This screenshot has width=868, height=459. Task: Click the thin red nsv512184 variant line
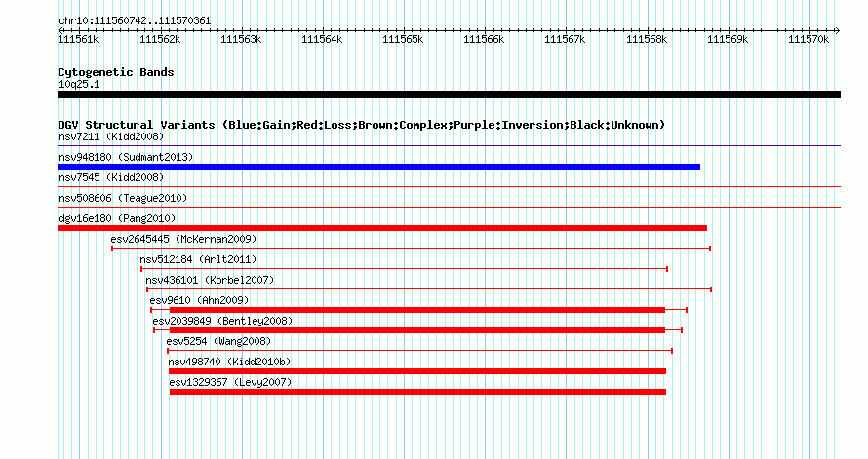click(404, 269)
